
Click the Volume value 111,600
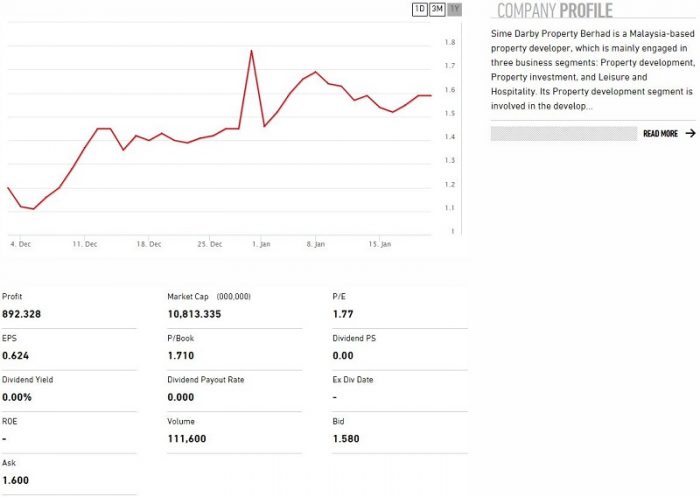pos(187,438)
